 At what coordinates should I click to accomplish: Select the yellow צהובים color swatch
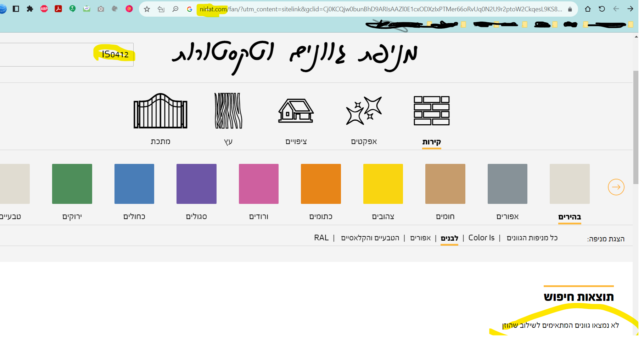(383, 183)
